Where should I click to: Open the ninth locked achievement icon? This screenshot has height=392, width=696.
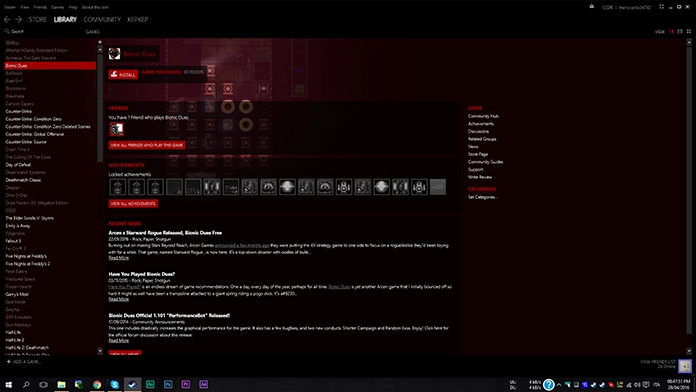[x=269, y=187]
